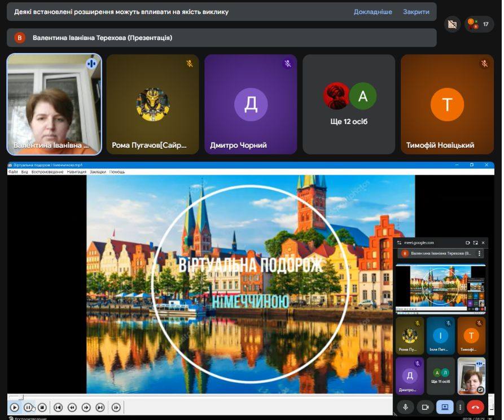Open the Помощь menu
The width and height of the screenshot is (504, 420).
click(117, 172)
